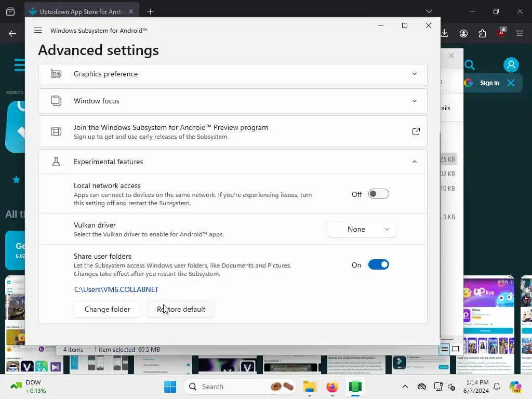
Task: Open Firefox from the taskbar
Action: pyautogui.click(x=332, y=387)
